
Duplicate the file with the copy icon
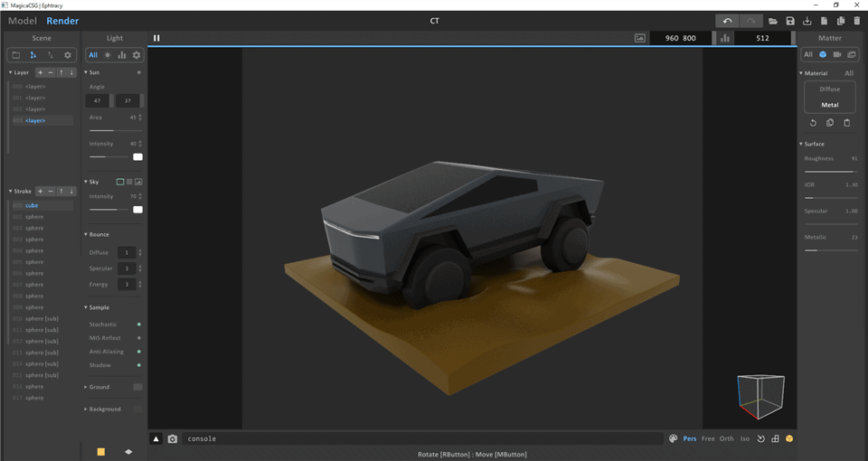pyautogui.click(x=840, y=21)
